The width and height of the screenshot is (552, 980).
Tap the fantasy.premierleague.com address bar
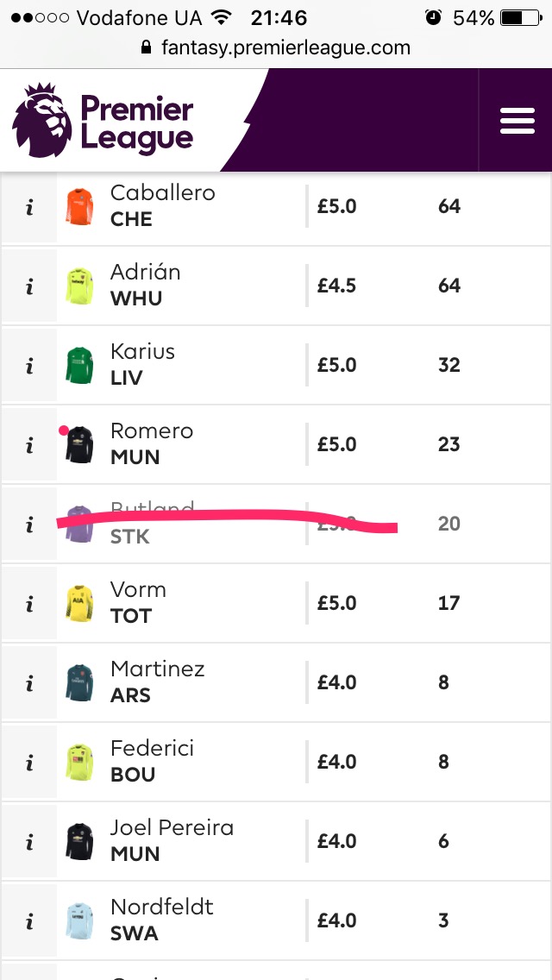coord(276,47)
